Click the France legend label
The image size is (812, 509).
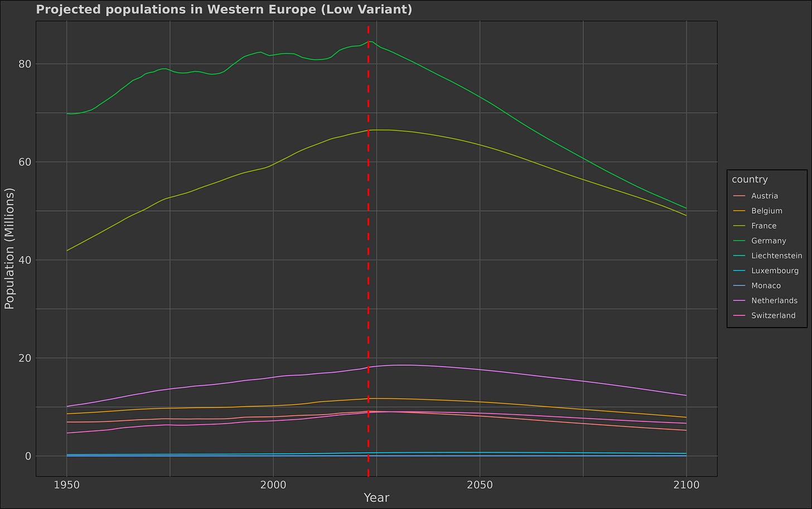[764, 226]
